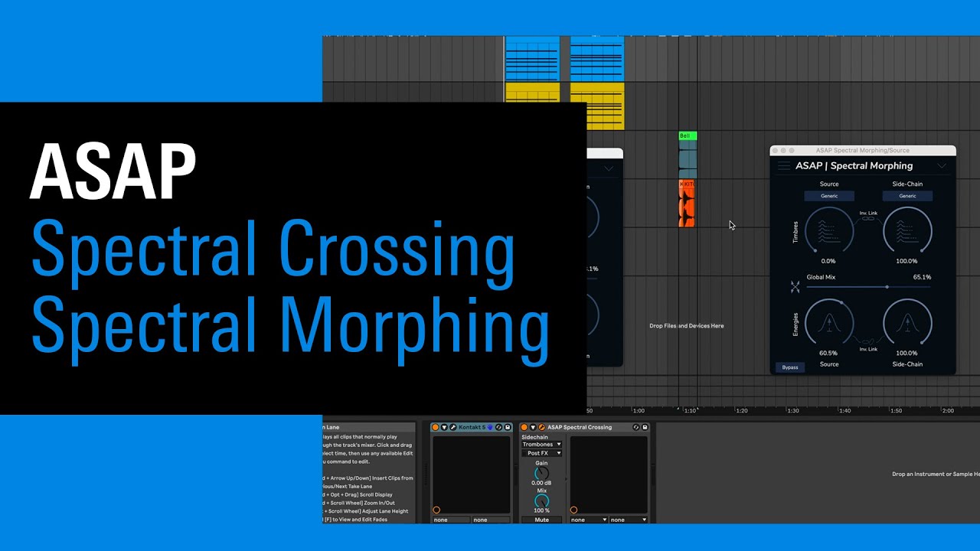980x551 pixels.
Task: Open the Post FX sidechain tap dropdown
Action: point(541,453)
